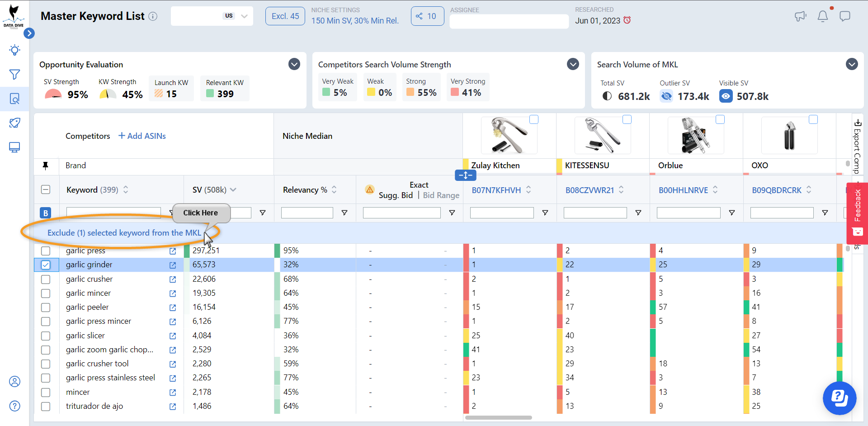The height and width of the screenshot is (426, 868).
Task: Select the KITESSENSU competitor checkbox
Action: pos(627,119)
